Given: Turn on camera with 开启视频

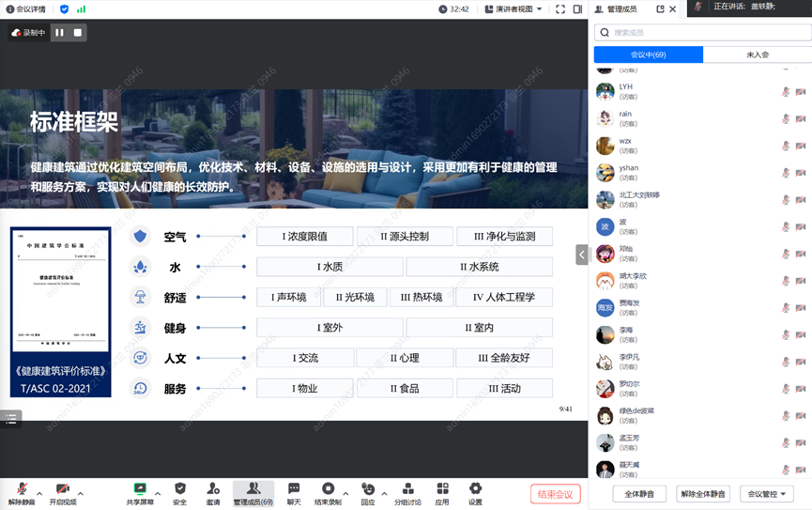Looking at the screenshot, I should 63,489.
